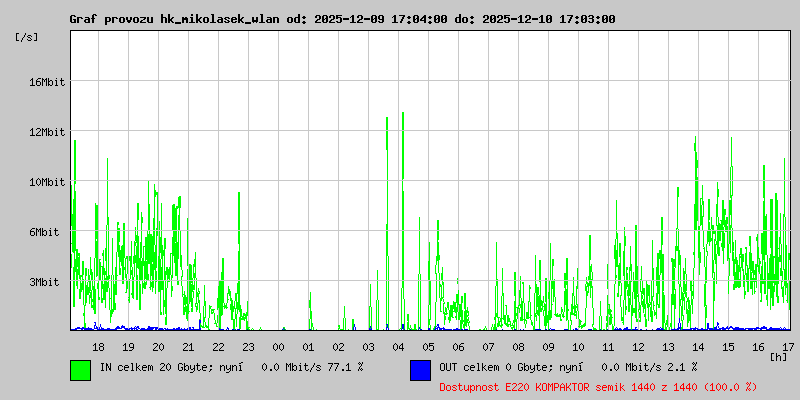Click the '03' hour label on x-axis

pyautogui.click(x=368, y=347)
